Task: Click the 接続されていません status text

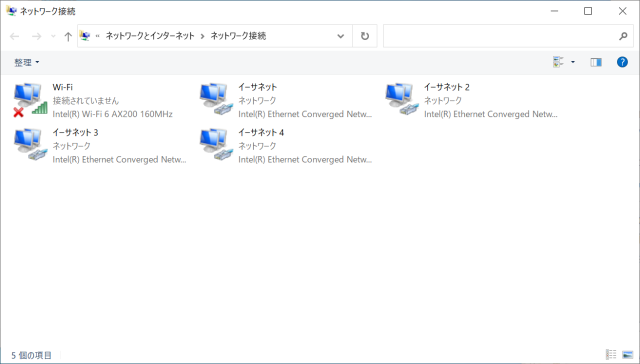Action: (85, 100)
